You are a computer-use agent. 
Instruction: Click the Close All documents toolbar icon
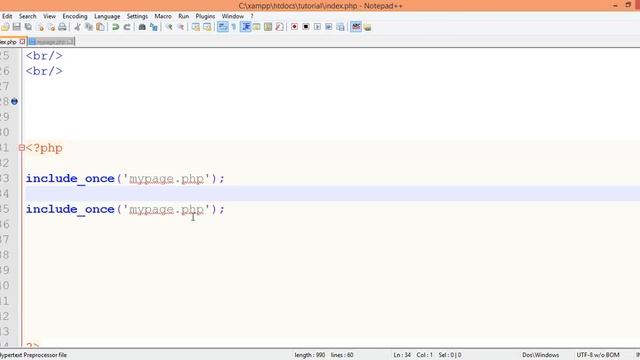click(x=51, y=27)
